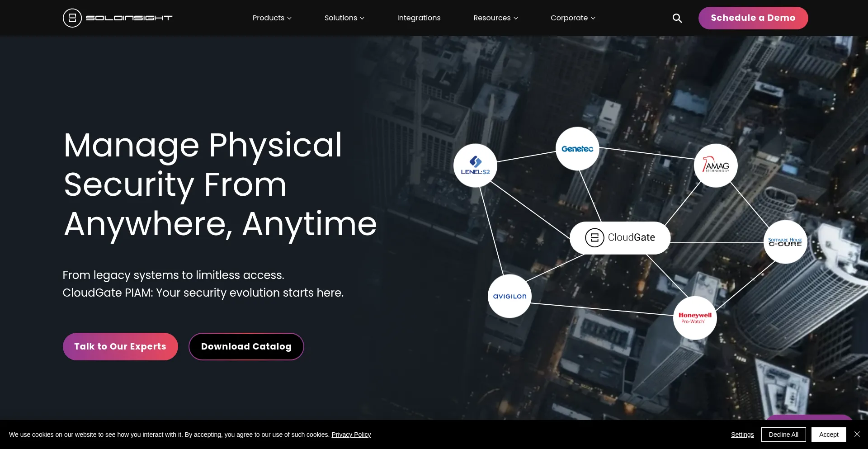Image resolution: width=868 pixels, height=449 pixels.
Task: Open cookie Settings link
Action: 742,435
